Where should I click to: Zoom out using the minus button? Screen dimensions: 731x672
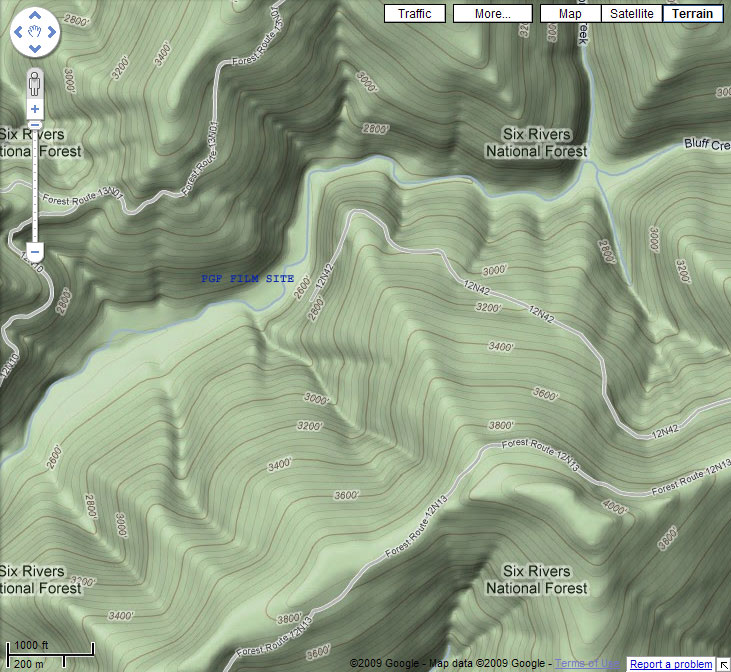coord(35,249)
